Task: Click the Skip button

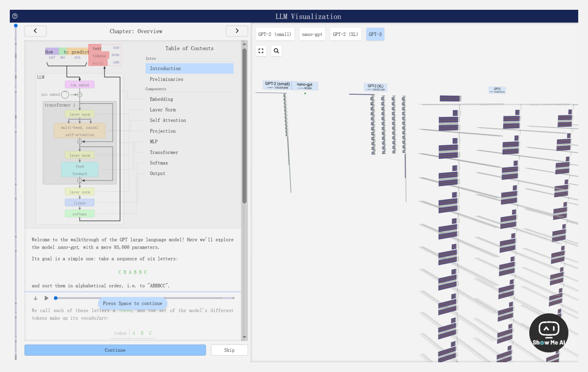Action: (229, 350)
